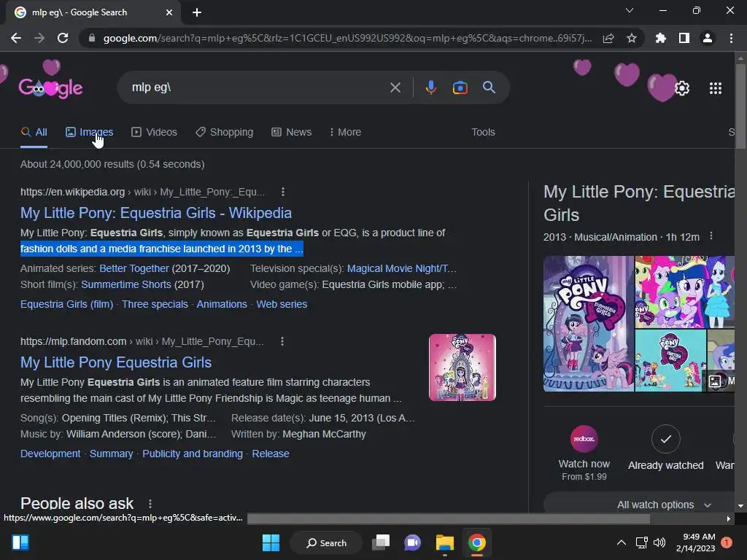
Task: Search by image with camera icon
Action: tap(460, 87)
